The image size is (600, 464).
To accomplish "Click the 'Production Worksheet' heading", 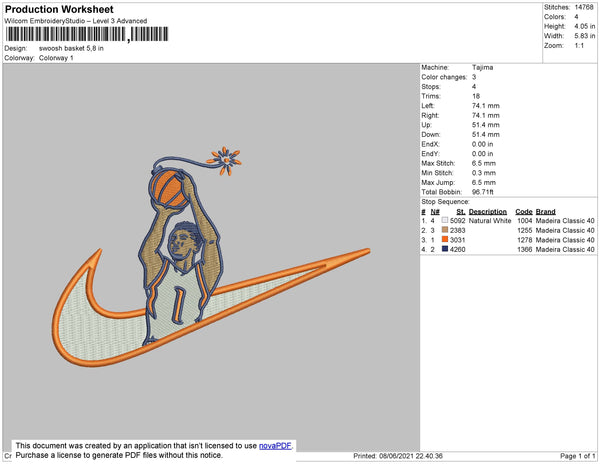I will pyautogui.click(x=59, y=10).
